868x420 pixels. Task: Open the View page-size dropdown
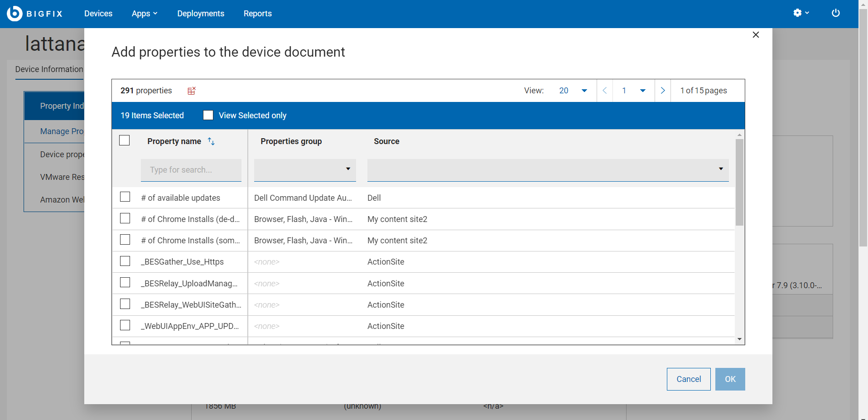click(573, 91)
